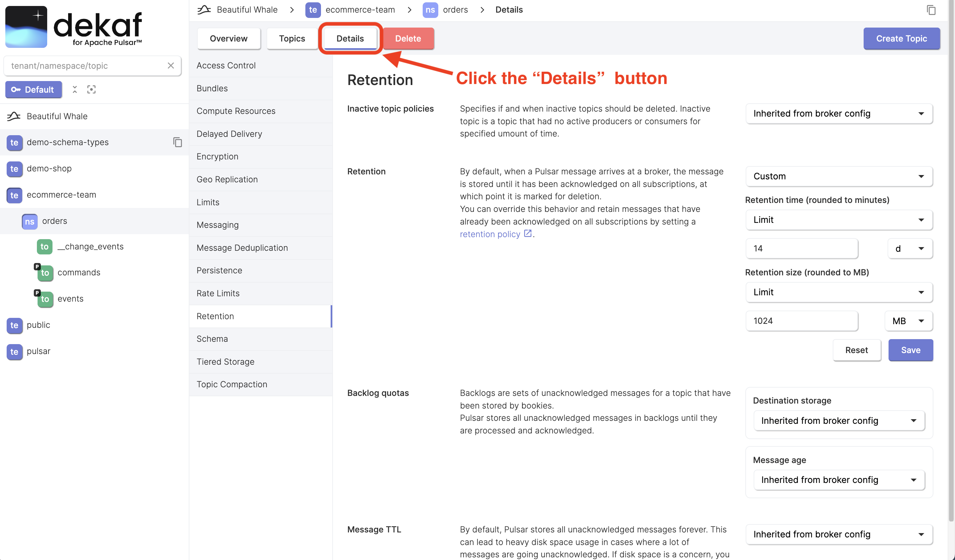Image resolution: width=955 pixels, height=560 pixels.
Task: Click the Retention time input field
Action: 801,248
